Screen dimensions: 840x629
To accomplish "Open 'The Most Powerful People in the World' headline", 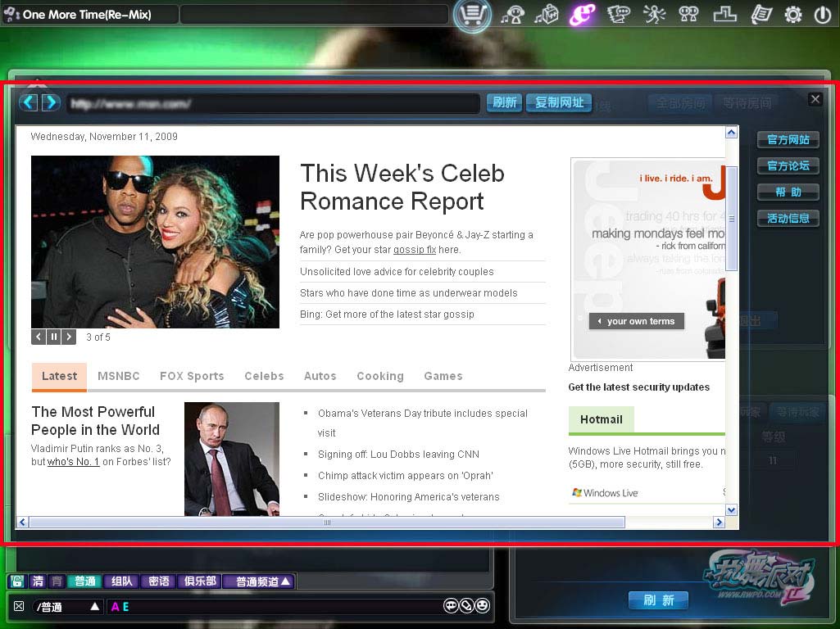I will click(x=95, y=421).
